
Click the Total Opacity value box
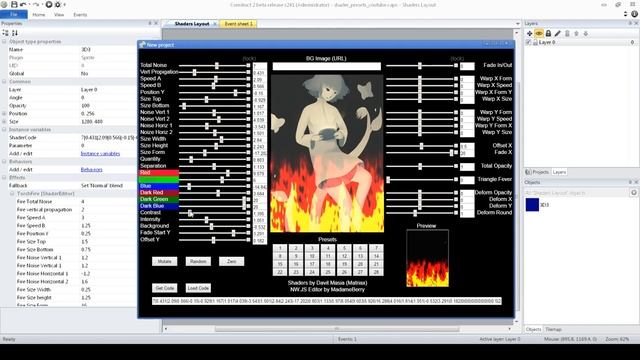coord(467,167)
